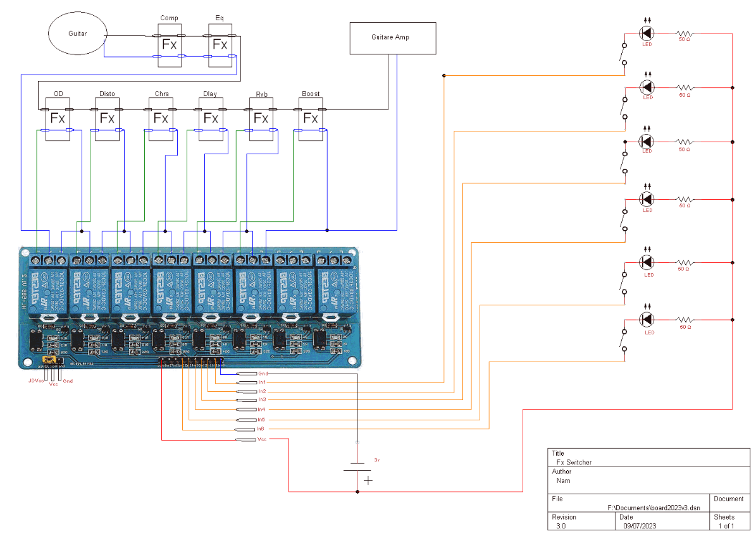Select the Eq Fx block
Screen dimensions: 756x536
220,46
